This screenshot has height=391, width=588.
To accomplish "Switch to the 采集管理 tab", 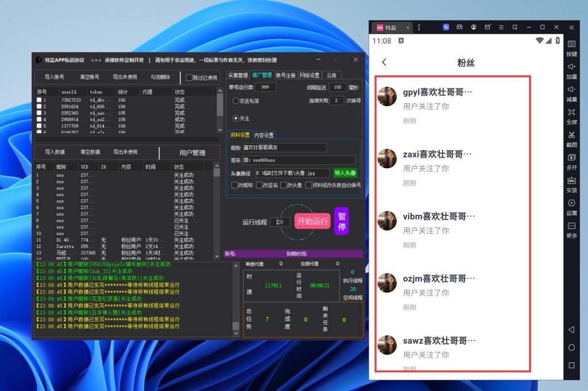I will tap(238, 75).
